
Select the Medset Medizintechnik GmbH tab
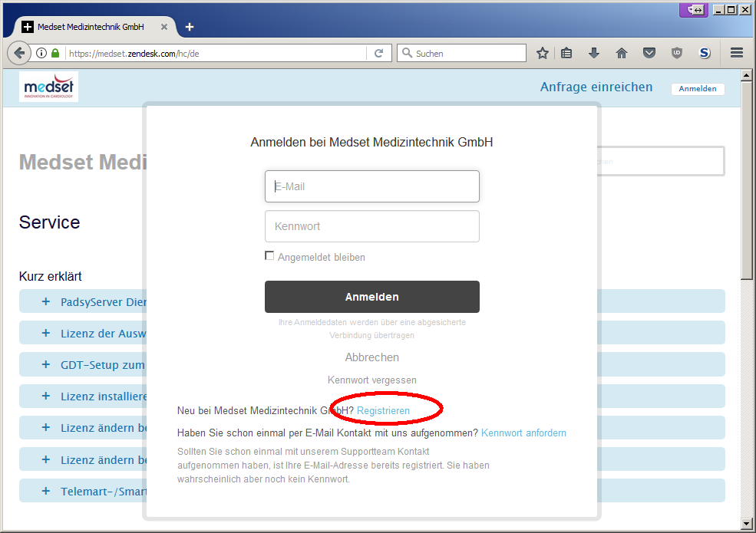pyautogui.click(x=90, y=27)
